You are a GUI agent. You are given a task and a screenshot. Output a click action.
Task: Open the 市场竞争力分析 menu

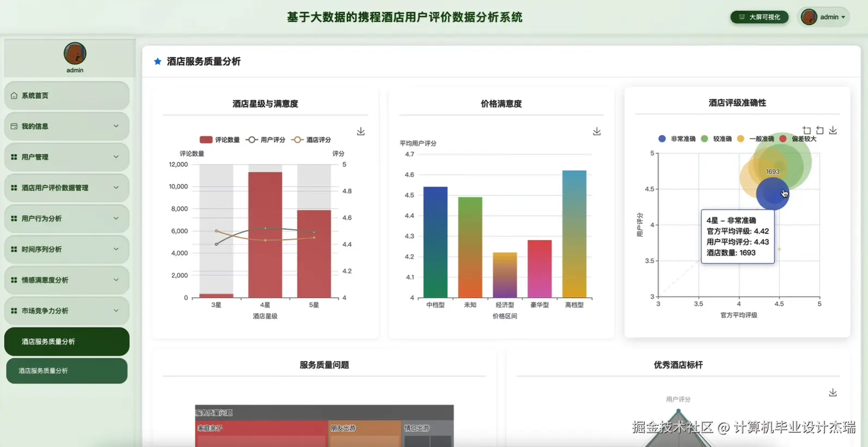(x=66, y=311)
